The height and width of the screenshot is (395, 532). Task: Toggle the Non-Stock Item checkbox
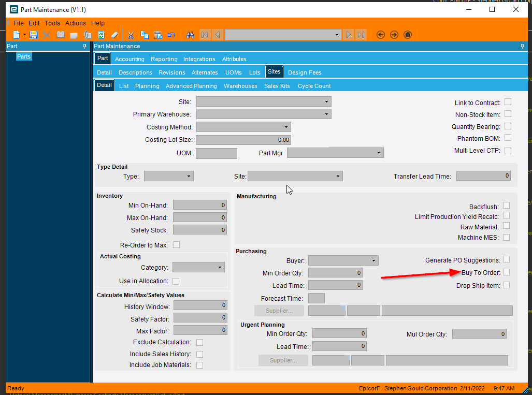click(x=508, y=114)
